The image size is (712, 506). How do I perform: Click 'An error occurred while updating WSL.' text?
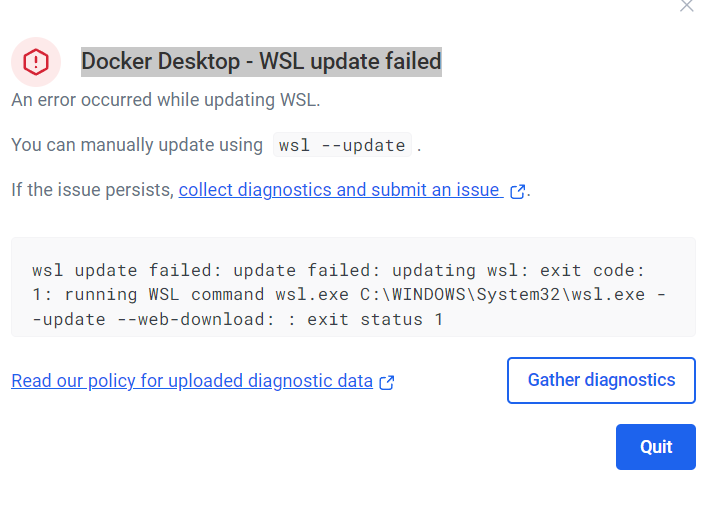click(166, 100)
